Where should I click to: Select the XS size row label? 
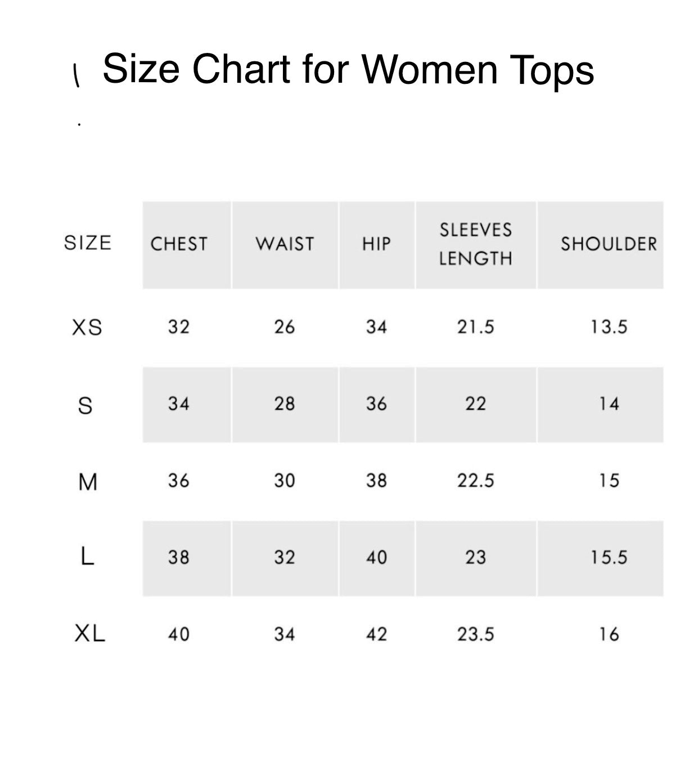(x=87, y=327)
